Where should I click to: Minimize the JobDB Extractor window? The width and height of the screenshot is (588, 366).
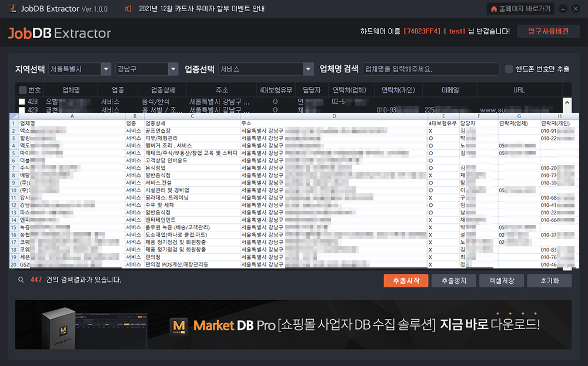point(563,9)
